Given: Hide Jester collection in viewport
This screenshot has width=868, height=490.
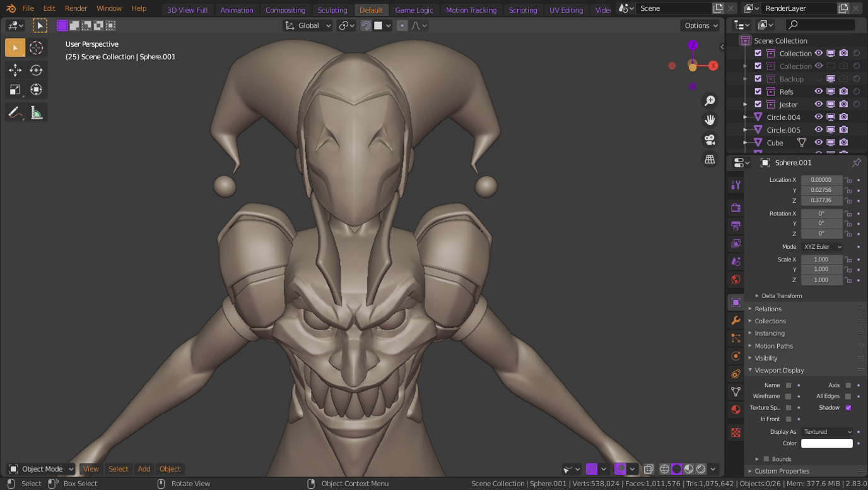Looking at the screenshot, I should 818,104.
